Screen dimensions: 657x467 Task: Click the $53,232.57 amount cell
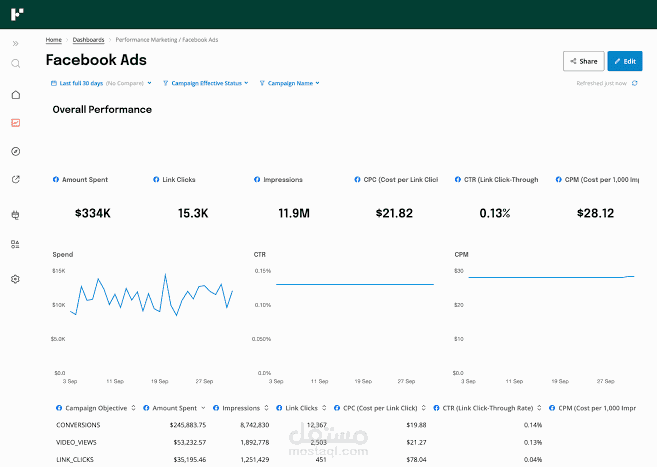pyautogui.click(x=190, y=442)
